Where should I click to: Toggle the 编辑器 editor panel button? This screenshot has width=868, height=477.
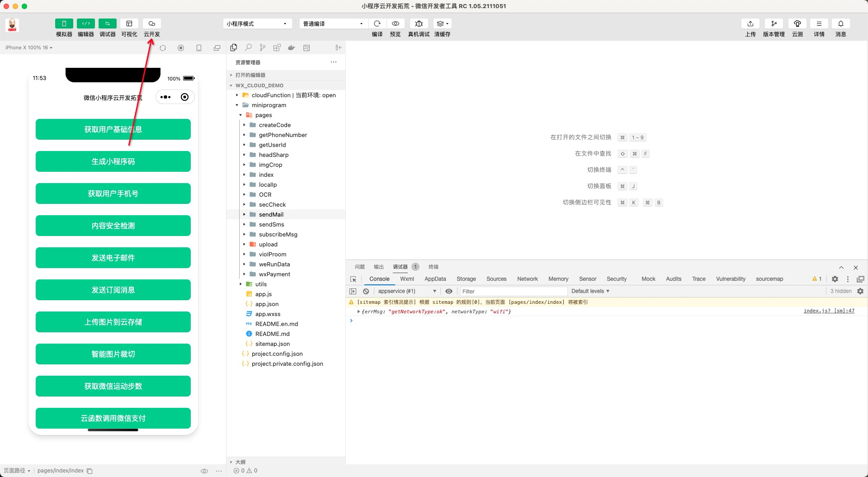tap(86, 24)
